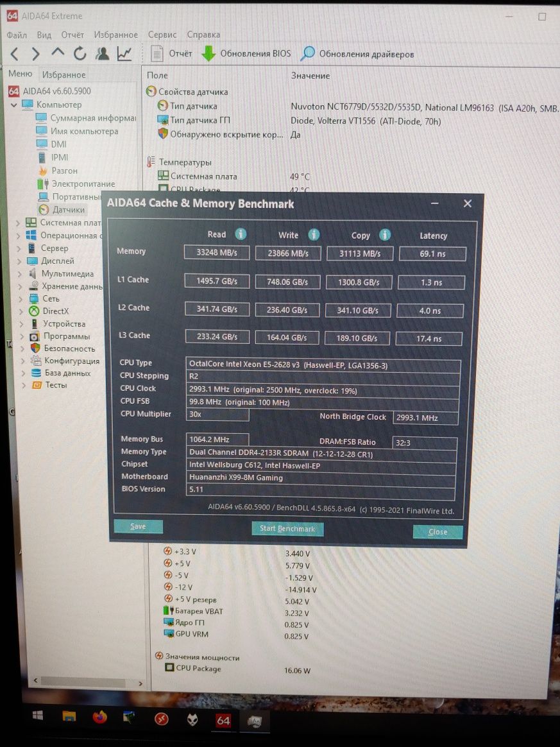Click the info icon next to Read
Image resolution: width=560 pixels, height=747 pixels.
(x=241, y=234)
